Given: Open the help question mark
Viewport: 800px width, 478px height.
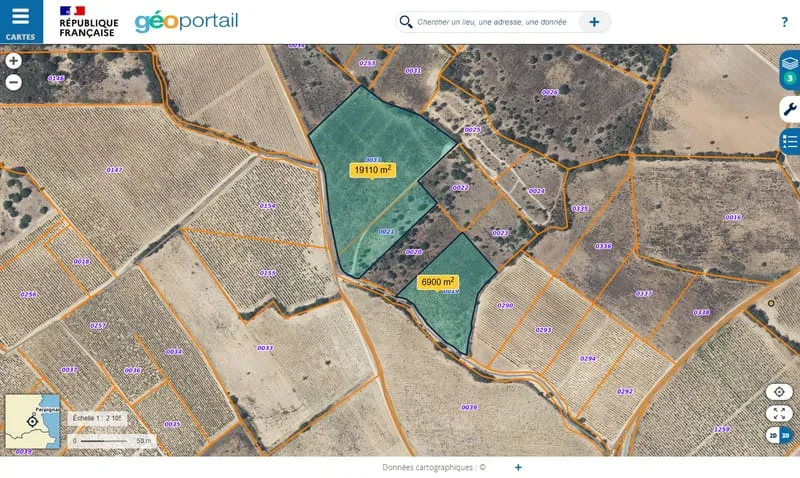Looking at the screenshot, I should point(784,22).
